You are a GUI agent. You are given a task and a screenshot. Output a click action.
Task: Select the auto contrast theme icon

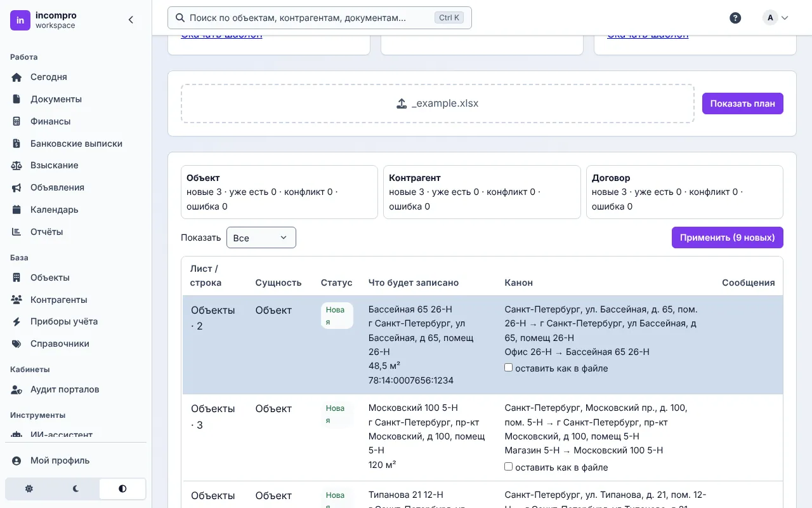point(122,489)
